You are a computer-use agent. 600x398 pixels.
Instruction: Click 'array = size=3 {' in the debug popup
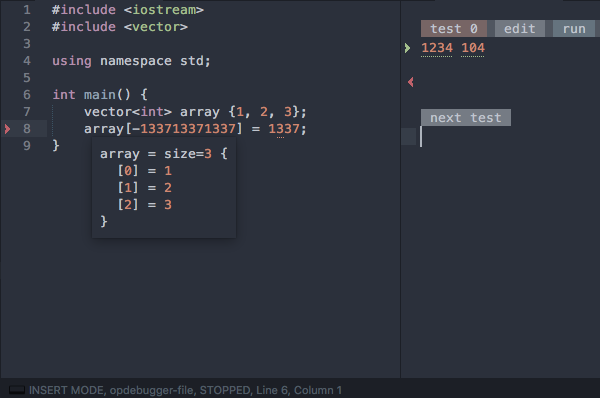(x=164, y=154)
